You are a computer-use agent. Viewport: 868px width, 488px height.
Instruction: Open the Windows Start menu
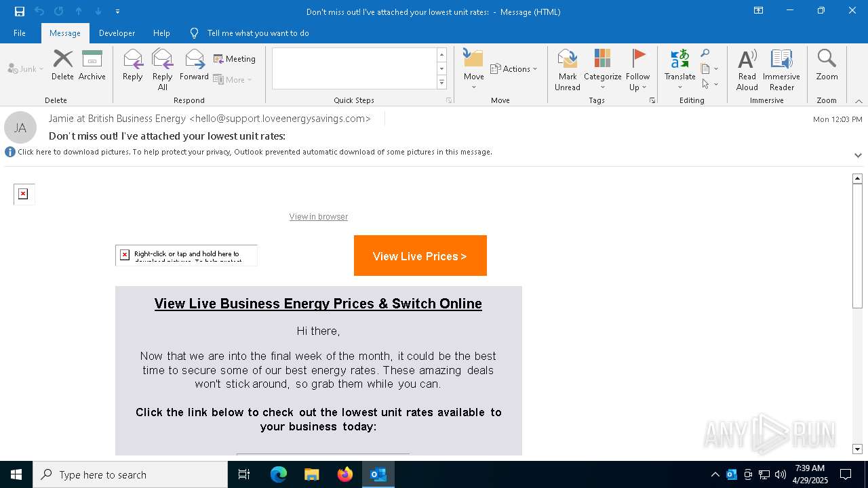point(16,474)
